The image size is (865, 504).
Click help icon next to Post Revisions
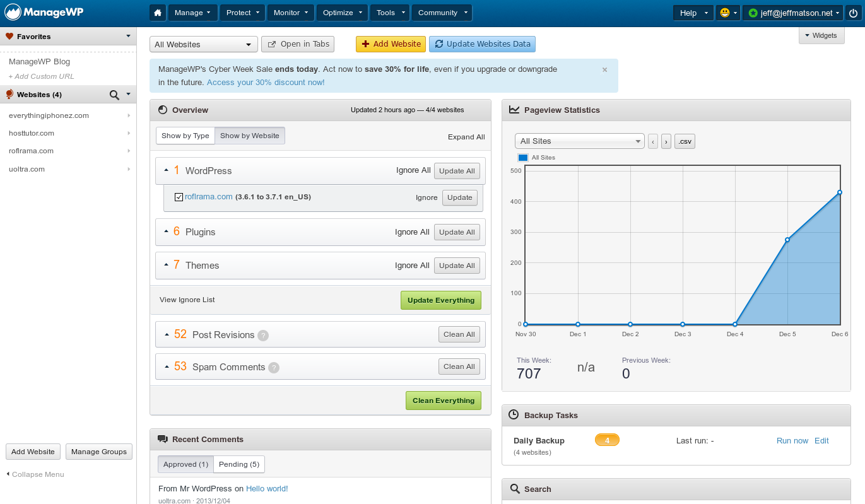[x=263, y=336]
